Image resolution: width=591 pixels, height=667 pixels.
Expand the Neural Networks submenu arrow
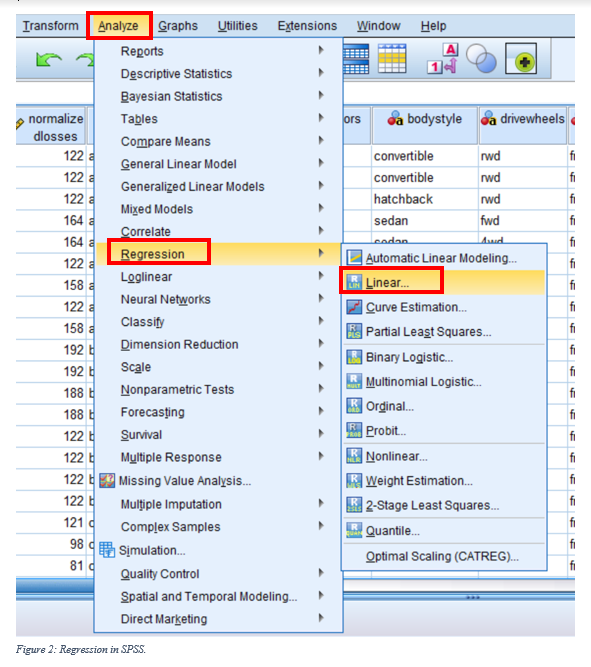(321, 298)
